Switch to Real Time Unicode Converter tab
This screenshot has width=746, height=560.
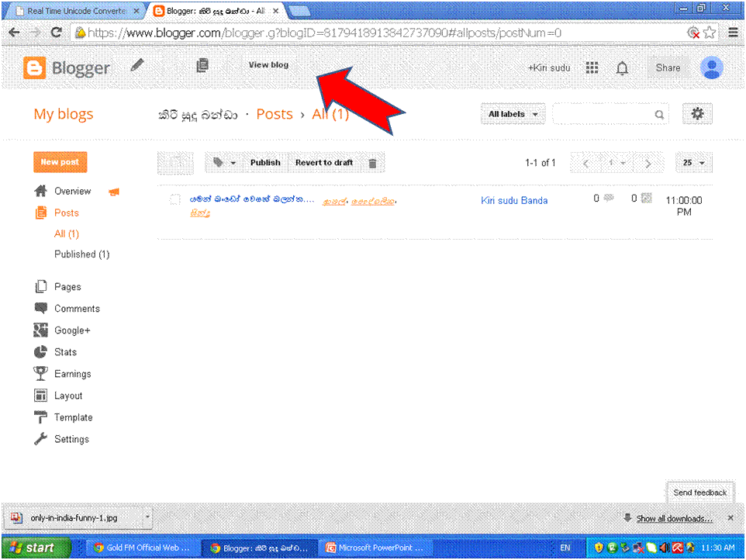pyautogui.click(x=76, y=10)
